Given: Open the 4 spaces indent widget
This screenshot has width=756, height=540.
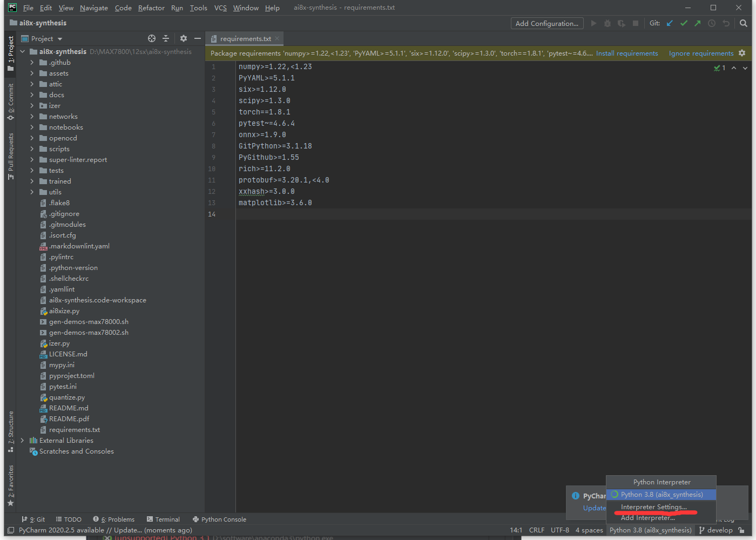Looking at the screenshot, I should 589,530.
